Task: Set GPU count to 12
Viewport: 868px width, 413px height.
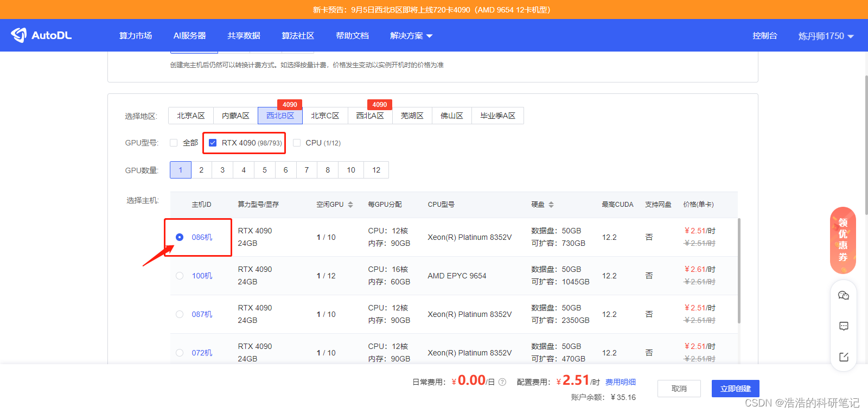Action: 376,170
